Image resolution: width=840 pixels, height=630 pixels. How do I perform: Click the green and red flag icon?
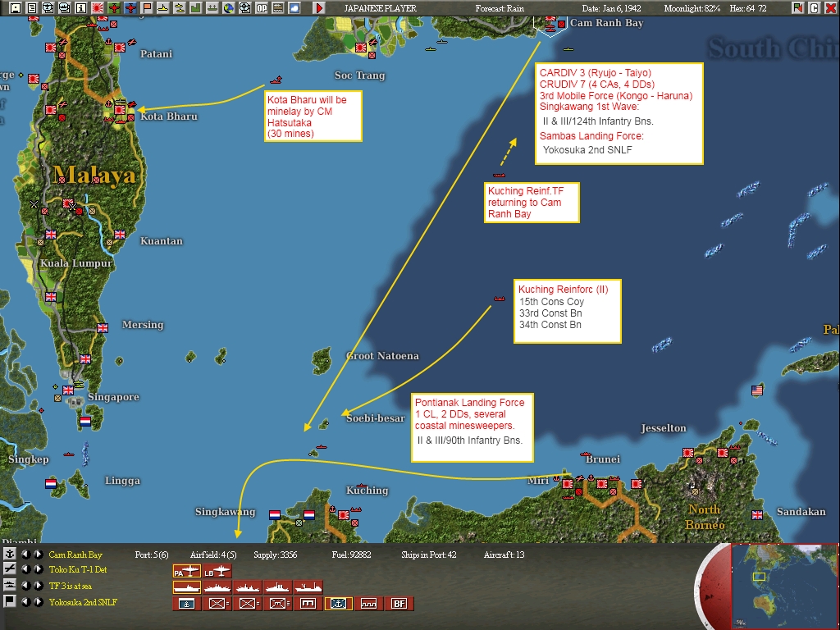(797, 7)
